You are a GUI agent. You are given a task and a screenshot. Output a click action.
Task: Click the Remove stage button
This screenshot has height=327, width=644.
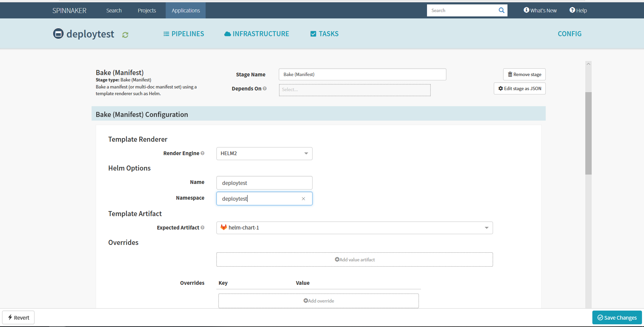524,74
